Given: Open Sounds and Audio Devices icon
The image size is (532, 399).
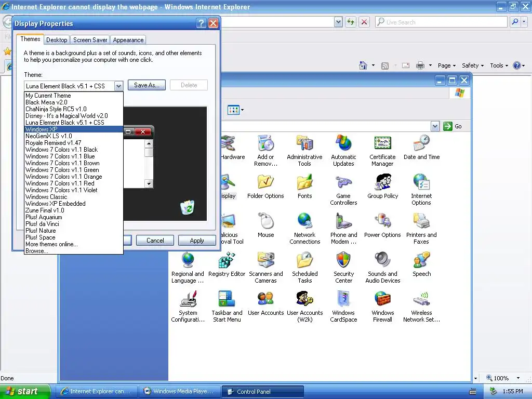Looking at the screenshot, I should [383, 268].
